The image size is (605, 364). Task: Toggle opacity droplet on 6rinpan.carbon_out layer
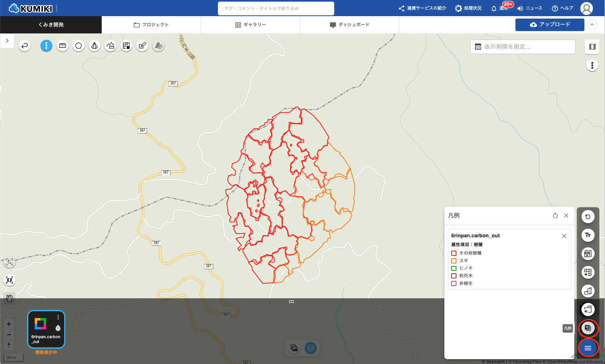(58, 328)
